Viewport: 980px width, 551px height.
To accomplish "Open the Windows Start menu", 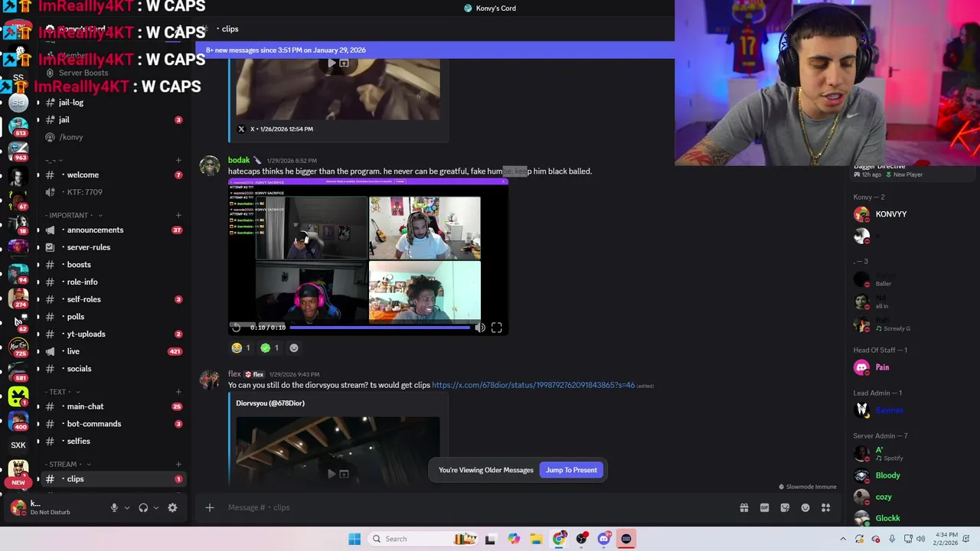I will click(354, 539).
